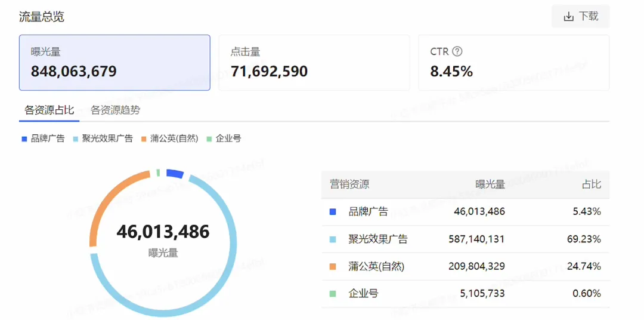644x320 pixels.
Task: Click the blue swatch in 品牌广告 table row
Action: [333, 211]
